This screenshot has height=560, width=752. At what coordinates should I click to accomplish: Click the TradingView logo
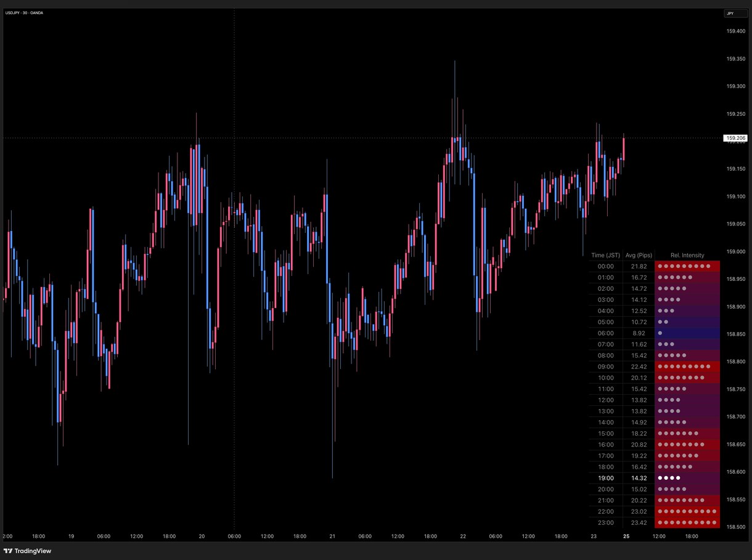click(27, 551)
